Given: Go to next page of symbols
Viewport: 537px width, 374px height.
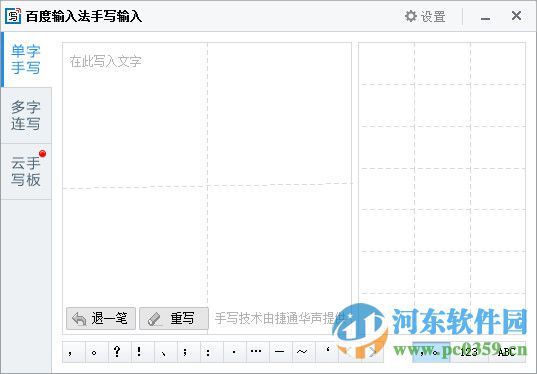Looking at the screenshot, I should pos(372,352).
